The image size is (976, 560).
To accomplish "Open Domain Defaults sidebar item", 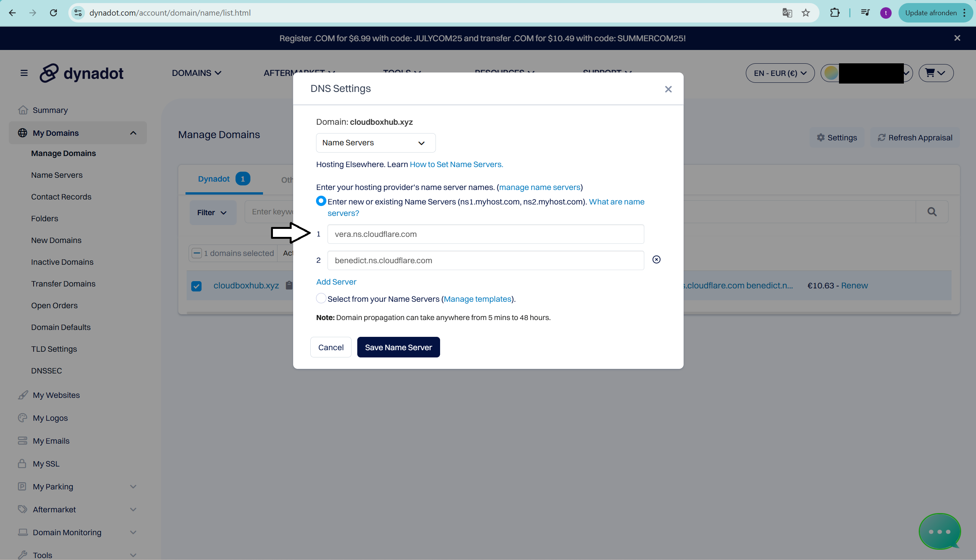I will [61, 327].
